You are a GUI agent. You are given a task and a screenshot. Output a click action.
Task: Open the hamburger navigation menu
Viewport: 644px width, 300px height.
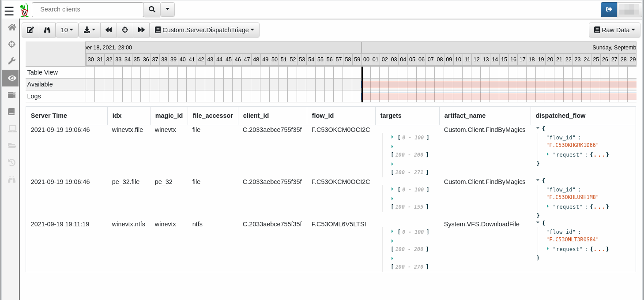(9, 10)
